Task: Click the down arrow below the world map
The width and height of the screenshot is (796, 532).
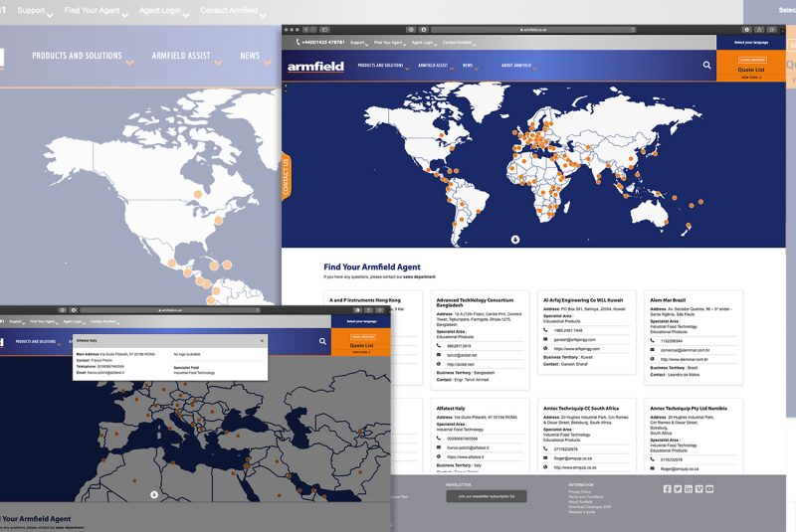Action: click(515, 239)
